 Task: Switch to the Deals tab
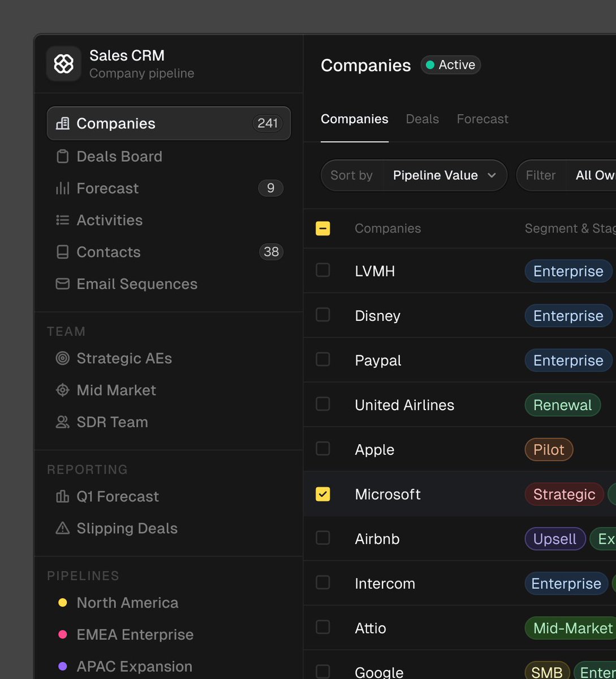423,119
